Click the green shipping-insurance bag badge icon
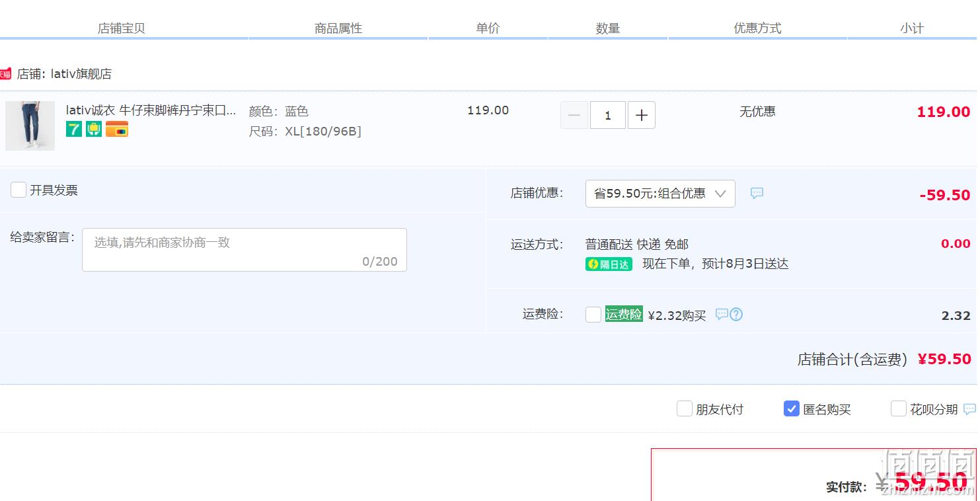This screenshot has width=980, height=501. [94, 129]
